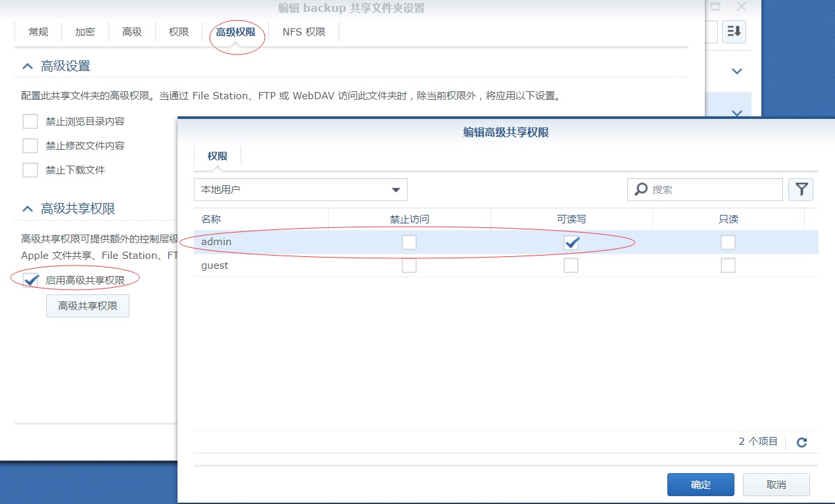The image size is (835, 504).
Task: Click the refresh icon next to item count
Action: [x=801, y=442]
